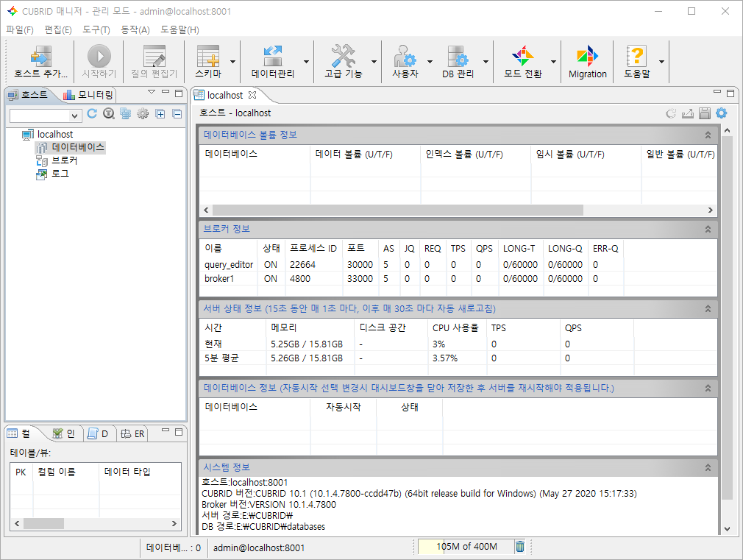Open the 사용자 dropdown arrow
This screenshot has height=560, width=743.
click(430, 62)
